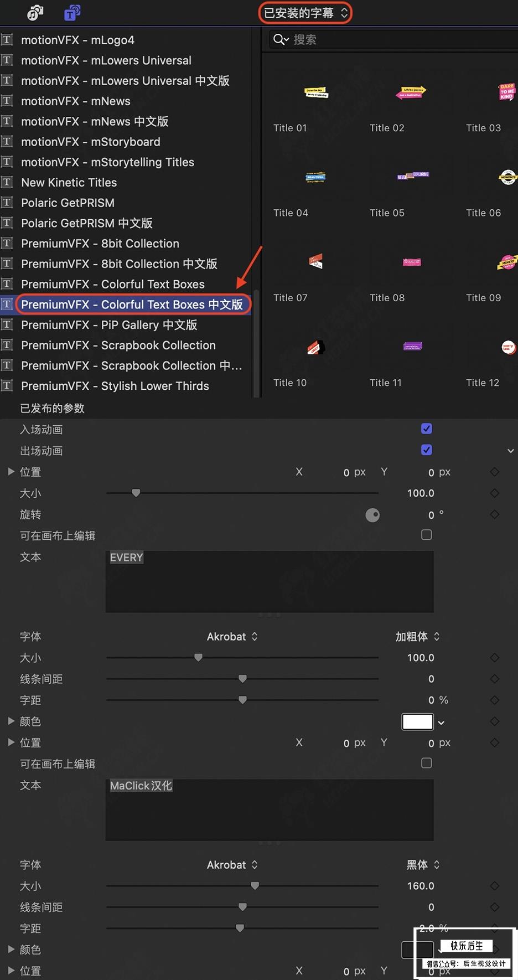Click the T icon beside PremiumVFX - Colorful Text Boxes
Image resolution: width=518 pixels, height=980 pixels.
pyautogui.click(x=7, y=284)
